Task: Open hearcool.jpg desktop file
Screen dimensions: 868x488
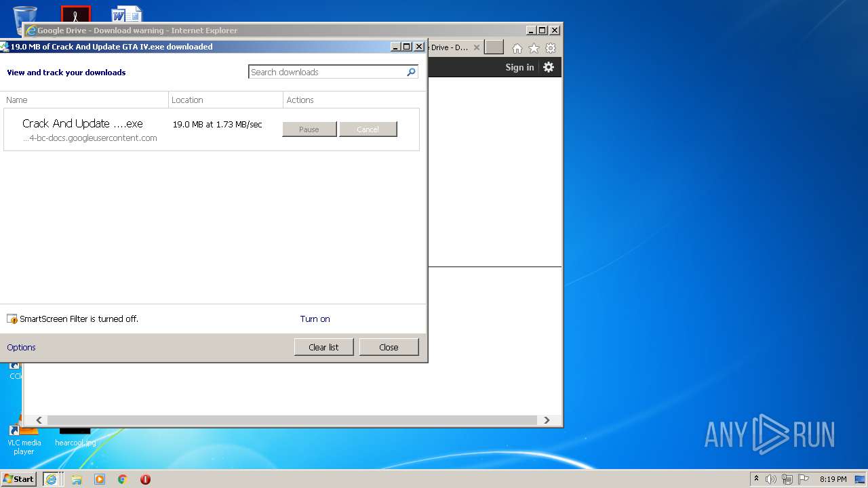Action: point(75,436)
